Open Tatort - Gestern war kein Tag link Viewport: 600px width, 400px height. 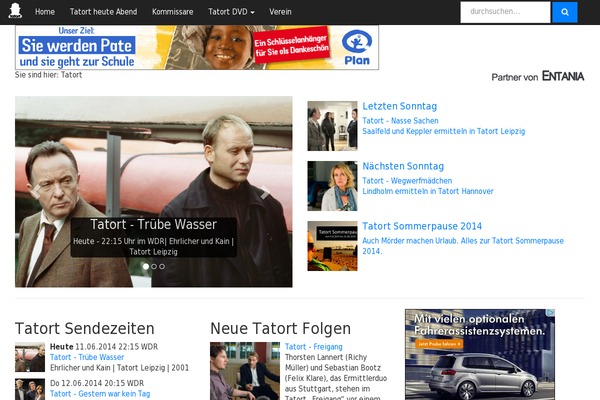100,394
